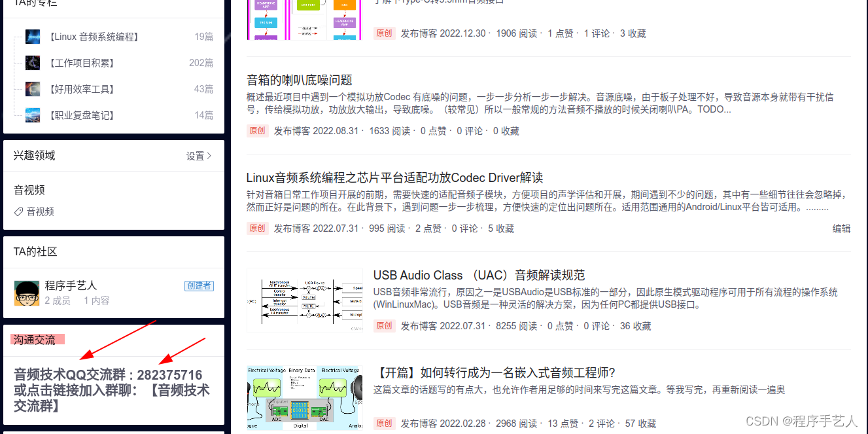Viewport: 868px width, 434px height.
Task: Open article Linux音频系统编程之芯片平台适配功放Codec Driver解读
Action: pyautogui.click(x=395, y=177)
